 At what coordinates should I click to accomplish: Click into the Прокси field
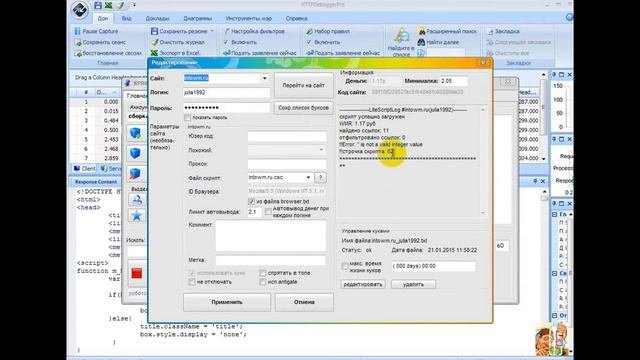point(287,164)
